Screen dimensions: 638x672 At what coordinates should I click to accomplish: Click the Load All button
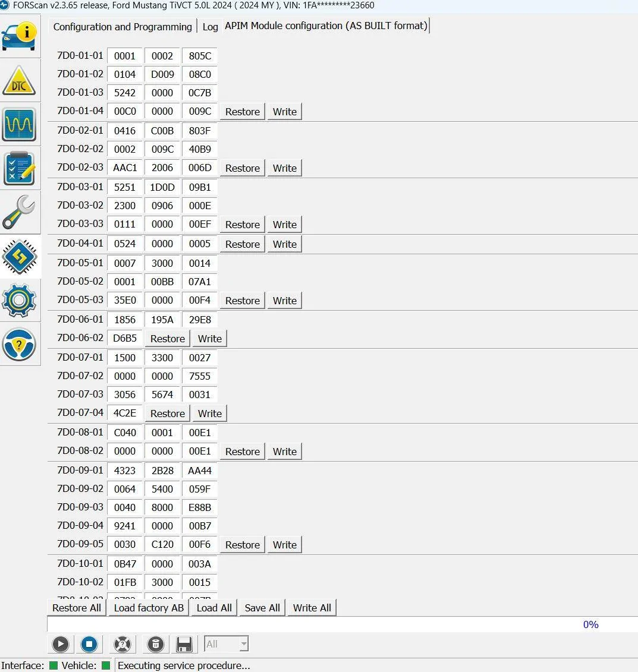click(214, 608)
